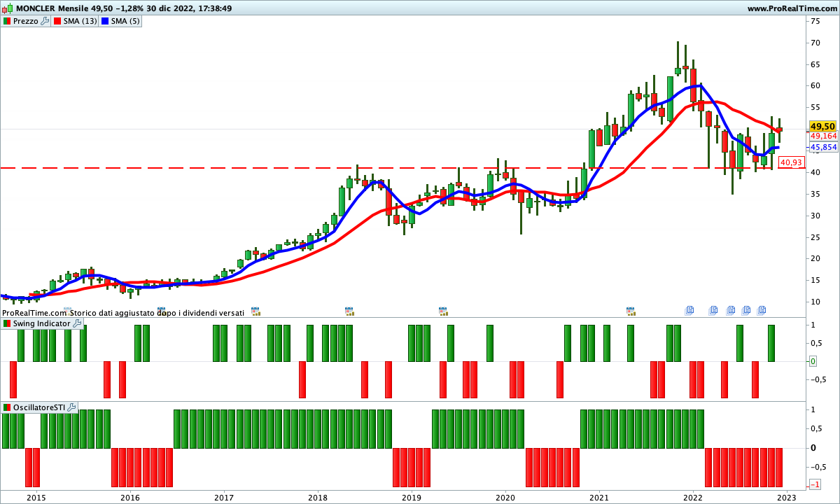Click the dividend event icon for 2018
The width and height of the screenshot is (840, 504).
click(x=349, y=310)
